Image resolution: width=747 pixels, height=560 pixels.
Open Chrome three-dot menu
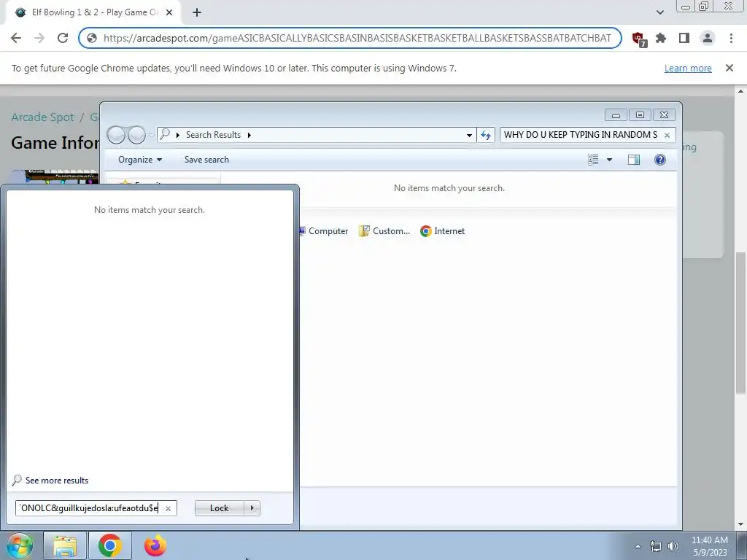(x=731, y=38)
